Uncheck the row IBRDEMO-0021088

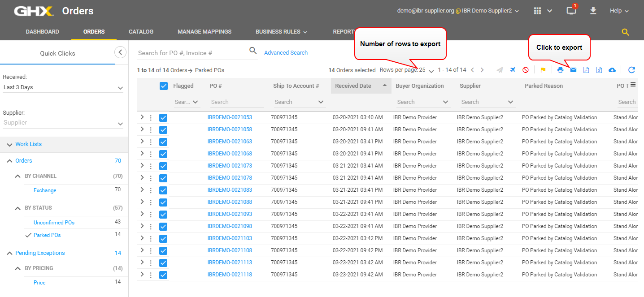point(163,202)
